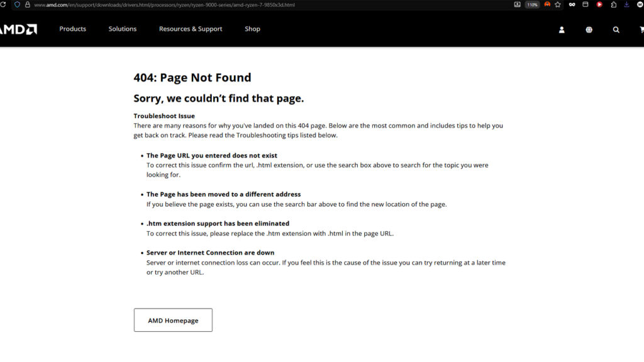
Task: Click the globe language selector icon
Action: tap(589, 30)
